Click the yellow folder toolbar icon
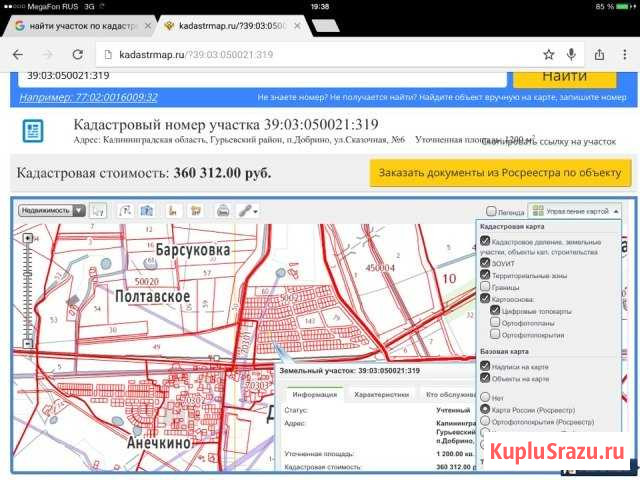The image size is (640, 480). pyautogui.click(x=196, y=211)
